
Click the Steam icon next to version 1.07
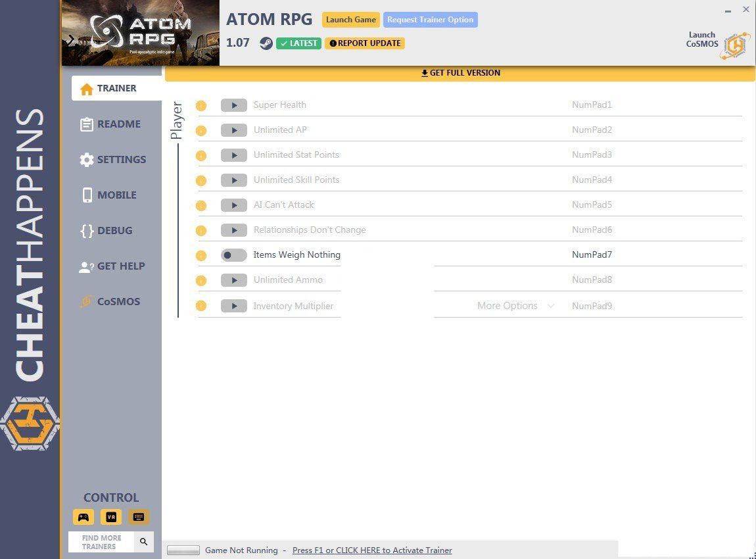pyautogui.click(x=266, y=43)
